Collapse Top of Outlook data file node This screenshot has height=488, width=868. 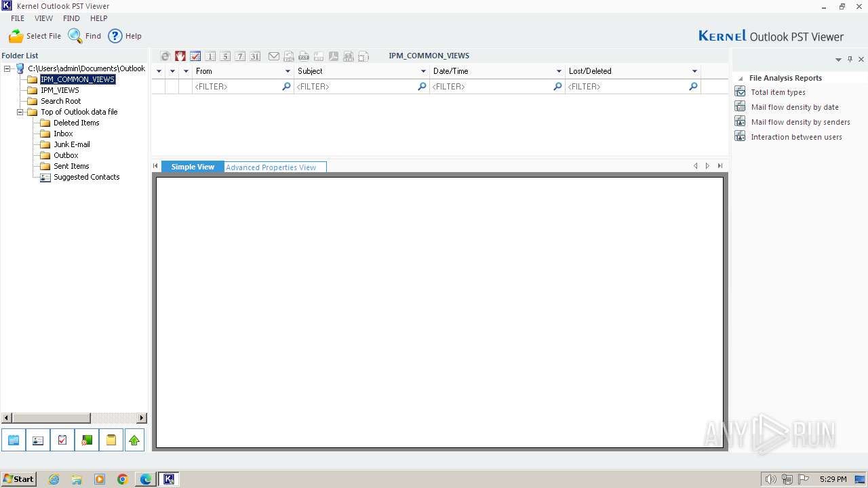(x=20, y=112)
